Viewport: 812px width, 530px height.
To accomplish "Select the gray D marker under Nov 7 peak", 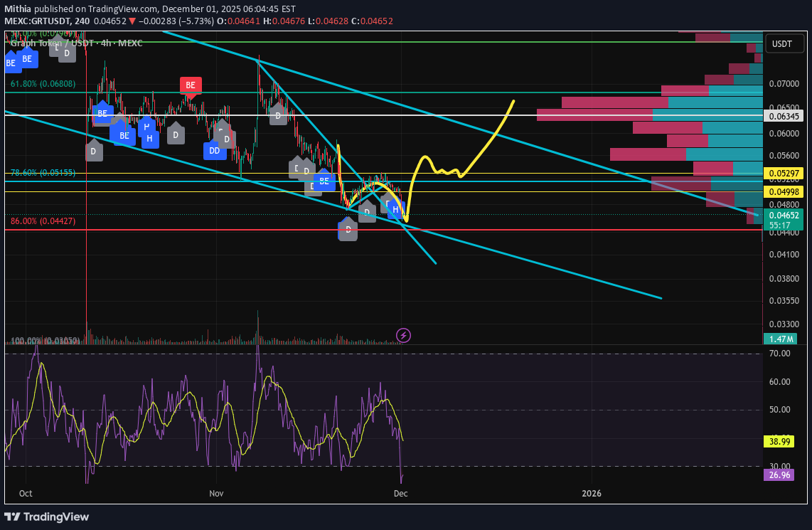I will tap(277, 115).
